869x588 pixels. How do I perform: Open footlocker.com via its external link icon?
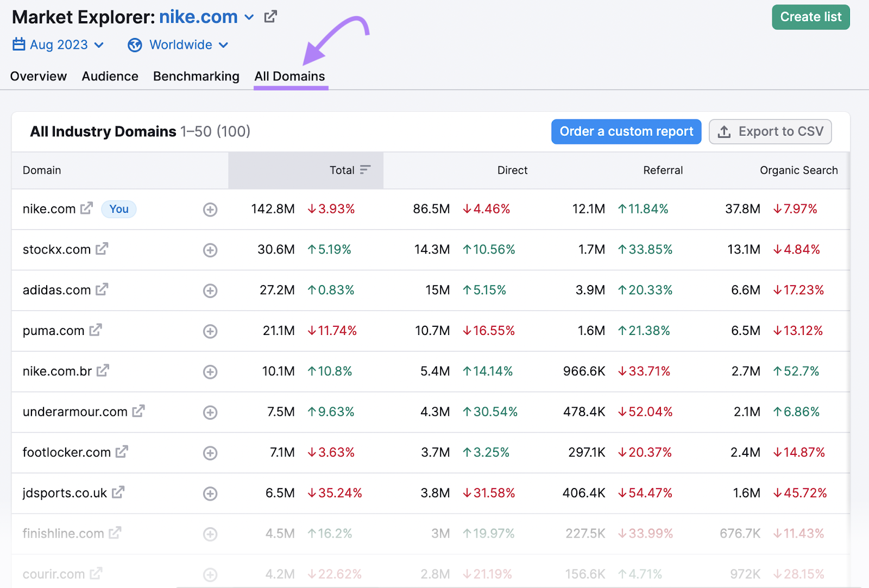coord(122,451)
